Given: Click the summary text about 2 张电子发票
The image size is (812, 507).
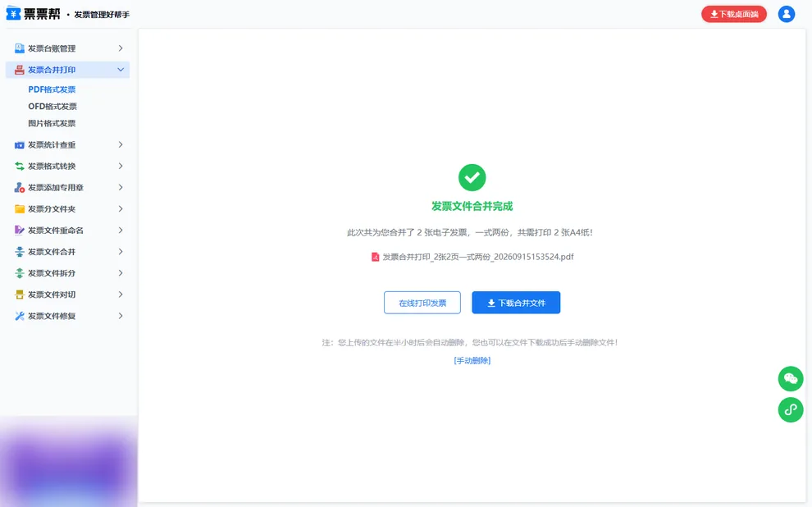Looking at the screenshot, I should click(x=470, y=232).
